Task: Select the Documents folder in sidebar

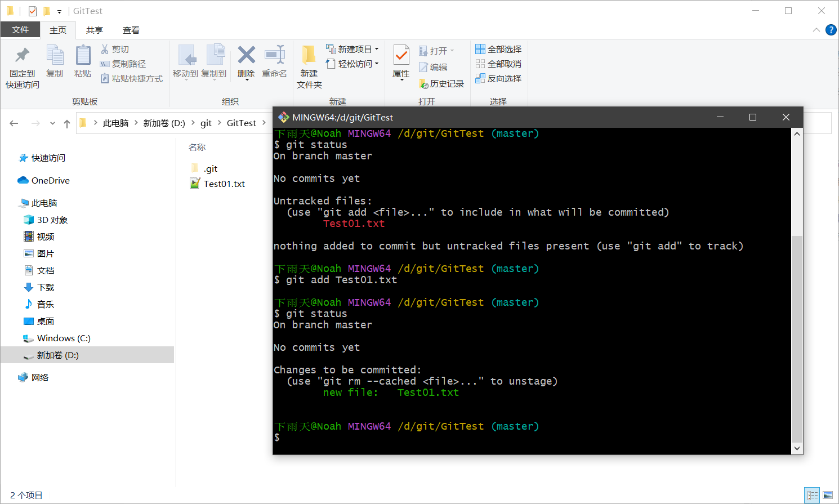Action: tap(39, 270)
